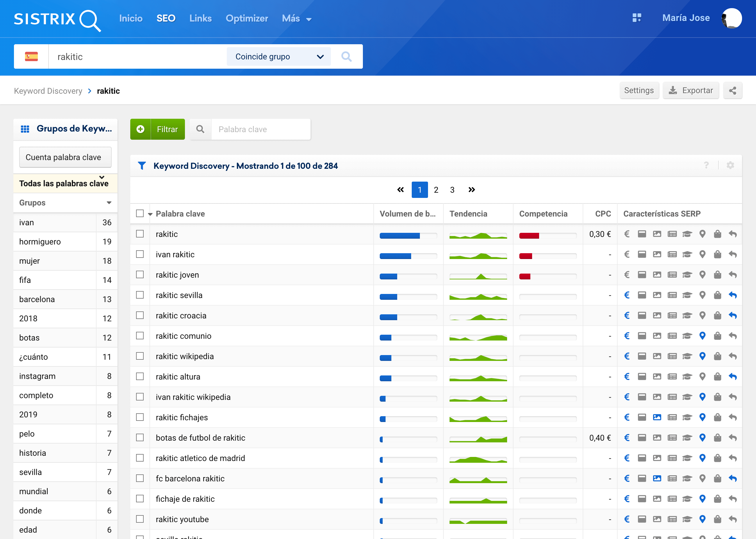Click the image icon in rakitic fichajes row
Viewport: 756px width, 539px height.
657,417
